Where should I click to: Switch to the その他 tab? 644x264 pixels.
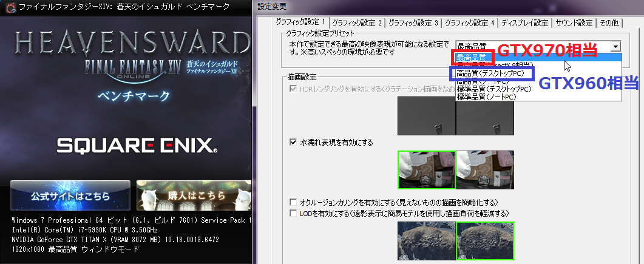(x=609, y=23)
